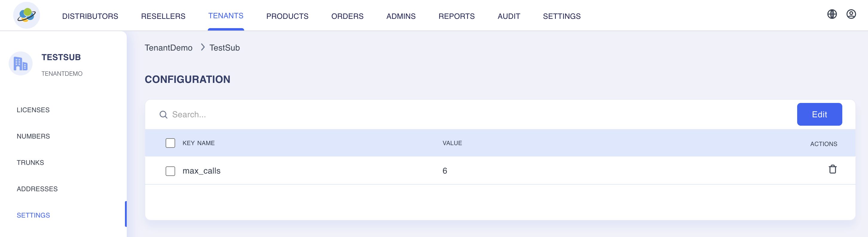This screenshot has width=868, height=237.
Task: Go to the Reports tab
Action: coord(456,16)
